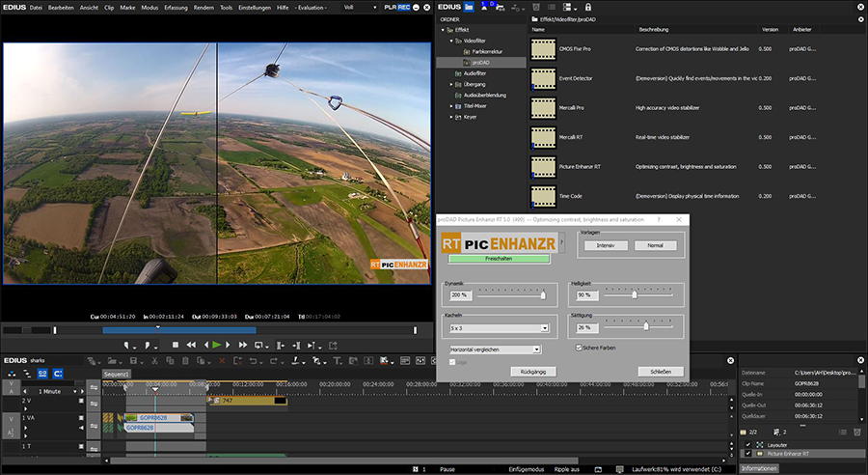868x475 pixels.
Task: Expand the Übergang folder in effect tree
Action: [450, 84]
